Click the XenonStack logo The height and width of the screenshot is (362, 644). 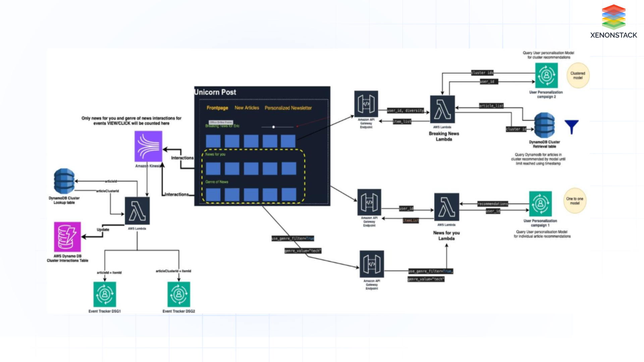(613, 21)
